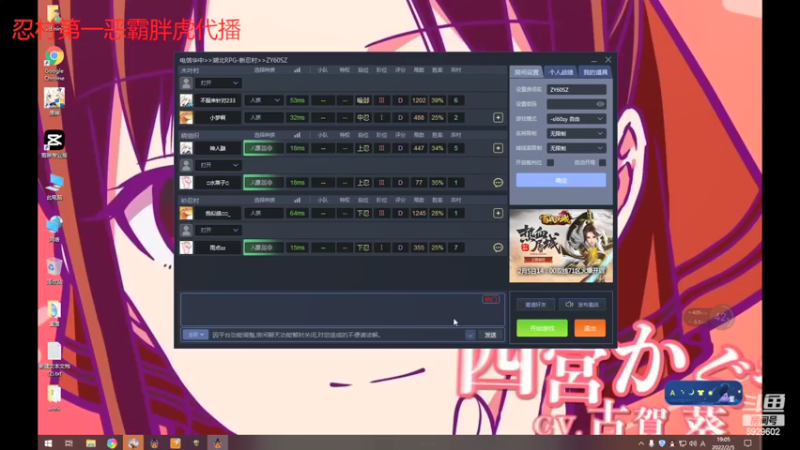The height and width of the screenshot is (450, 800).
Task: Click the green 开始游戏 start button
Action: (x=542, y=328)
